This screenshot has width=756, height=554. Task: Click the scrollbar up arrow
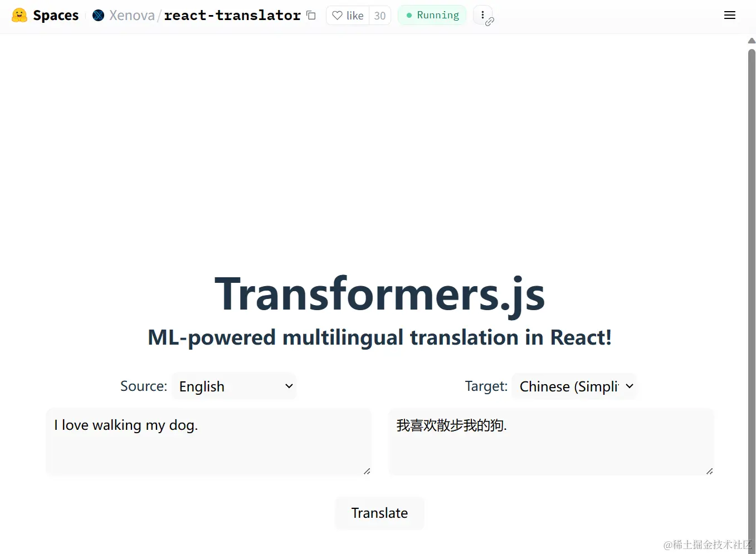point(752,41)
